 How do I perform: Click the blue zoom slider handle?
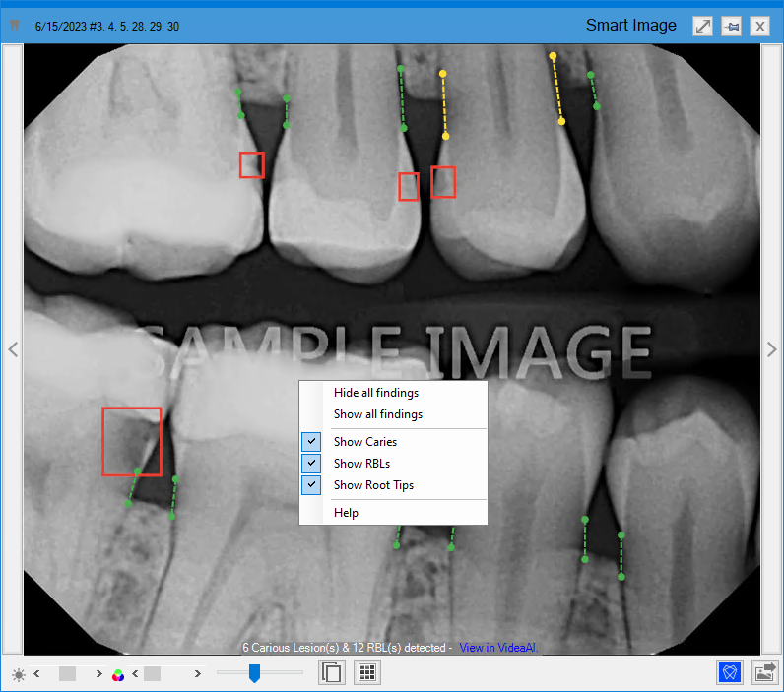(254, 673)
